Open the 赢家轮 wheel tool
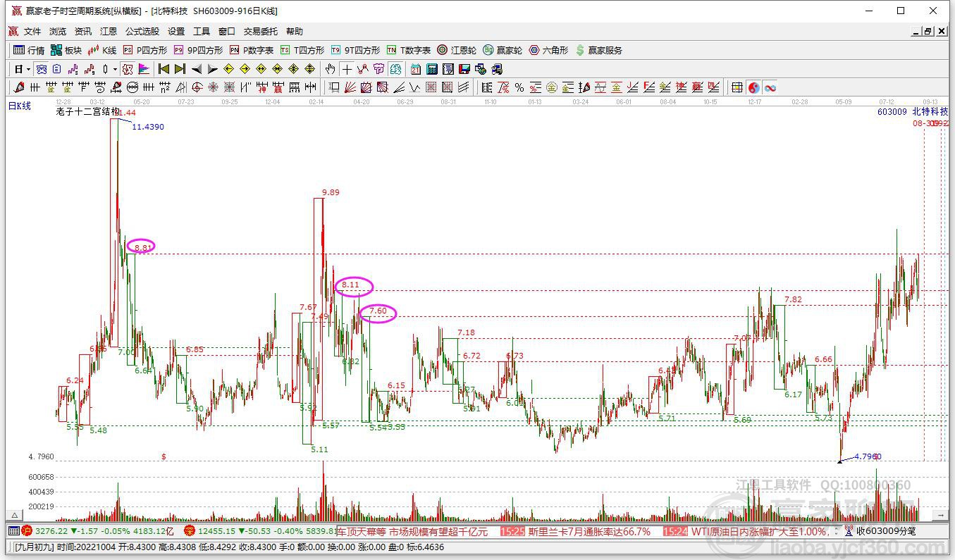 click(x=503, y=50)
